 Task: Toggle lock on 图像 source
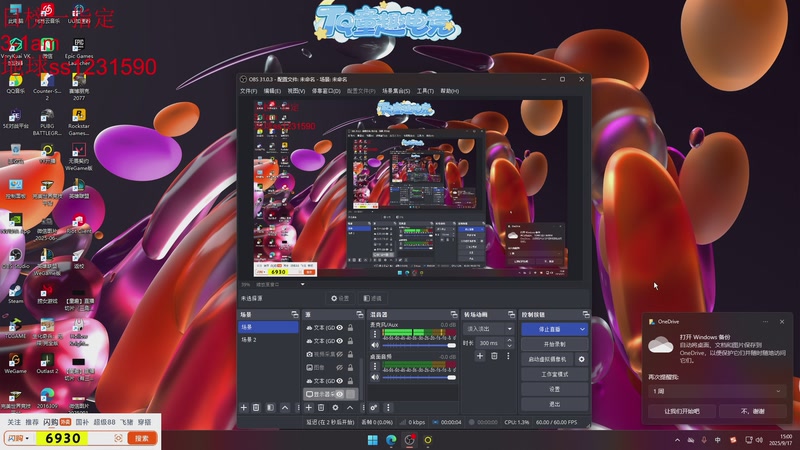click(351, 367)
